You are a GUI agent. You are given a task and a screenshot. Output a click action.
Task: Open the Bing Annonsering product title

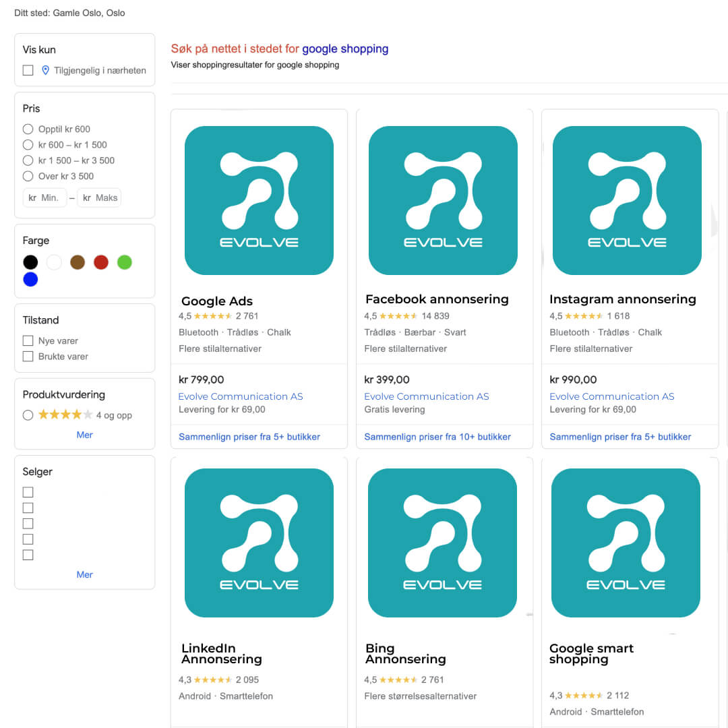tap(405, 654)
